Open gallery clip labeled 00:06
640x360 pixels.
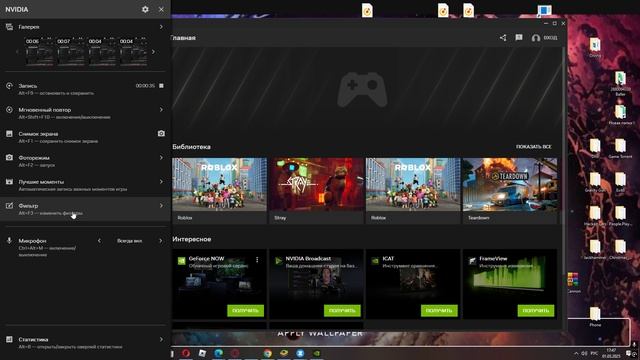(40, 51)
